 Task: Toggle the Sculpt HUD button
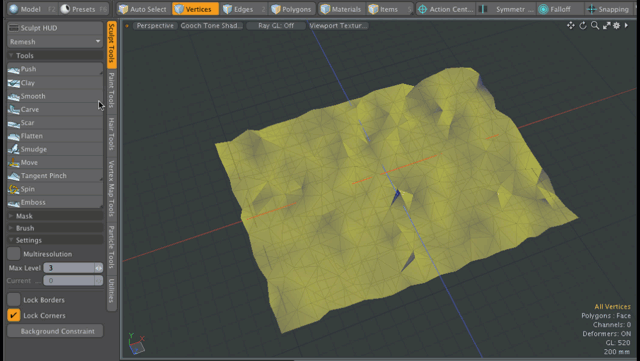coord(55,28)
